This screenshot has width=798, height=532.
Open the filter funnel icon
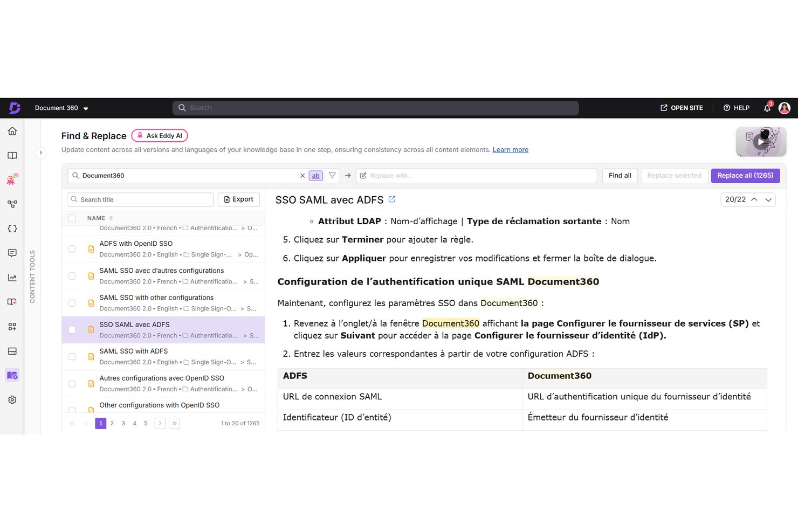point(333,176)
